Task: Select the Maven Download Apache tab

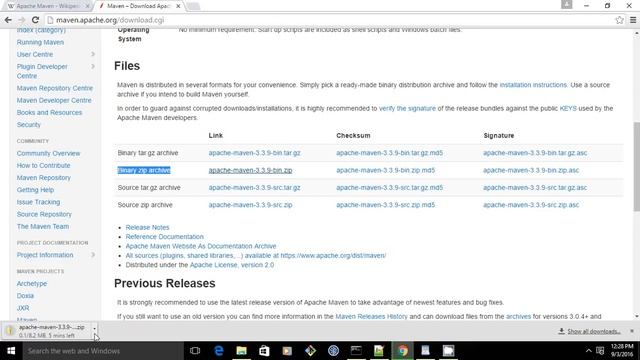Action: click(139, 6)
